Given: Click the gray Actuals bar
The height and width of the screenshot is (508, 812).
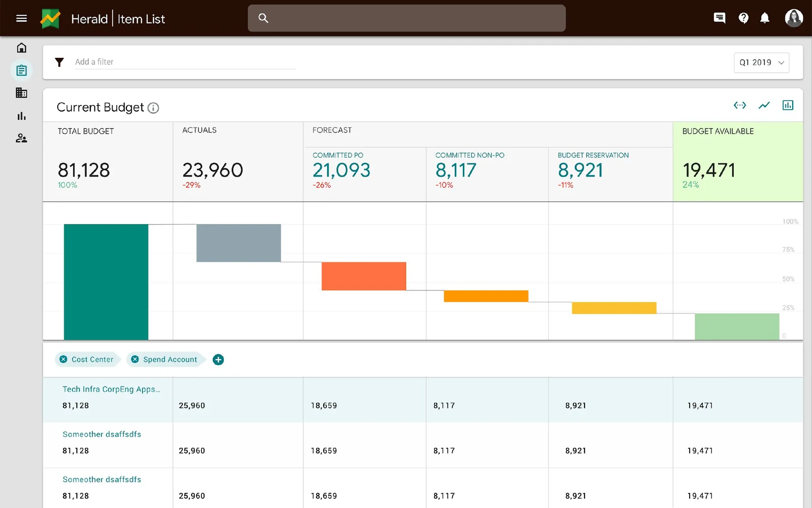Looking at the screenshot, I should (239, 243).
